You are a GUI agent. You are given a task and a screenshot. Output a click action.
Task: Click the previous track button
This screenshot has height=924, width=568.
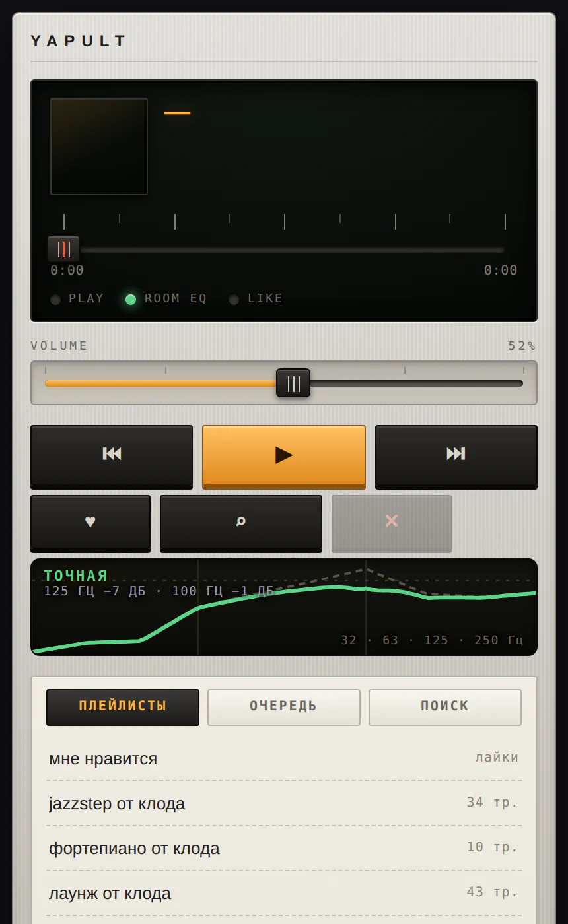click(112, 455)
